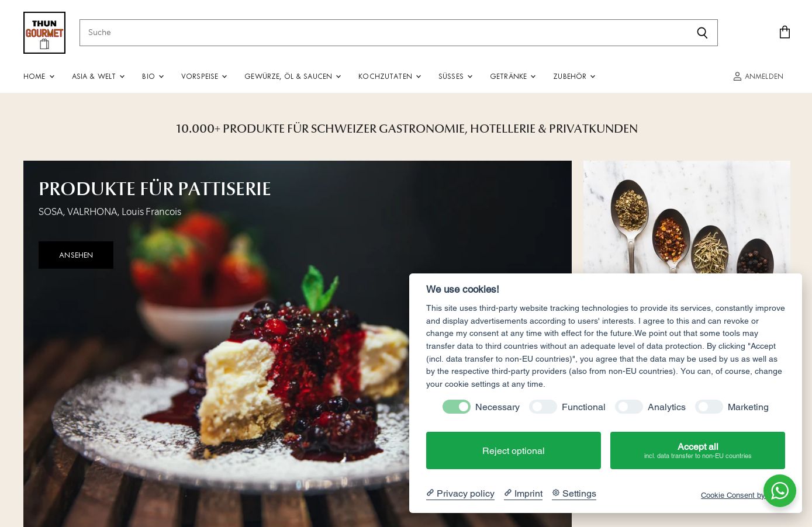This screenshot has height=527, width=812.
Task: Click the Ansehen button on banner
Action: 76,255
